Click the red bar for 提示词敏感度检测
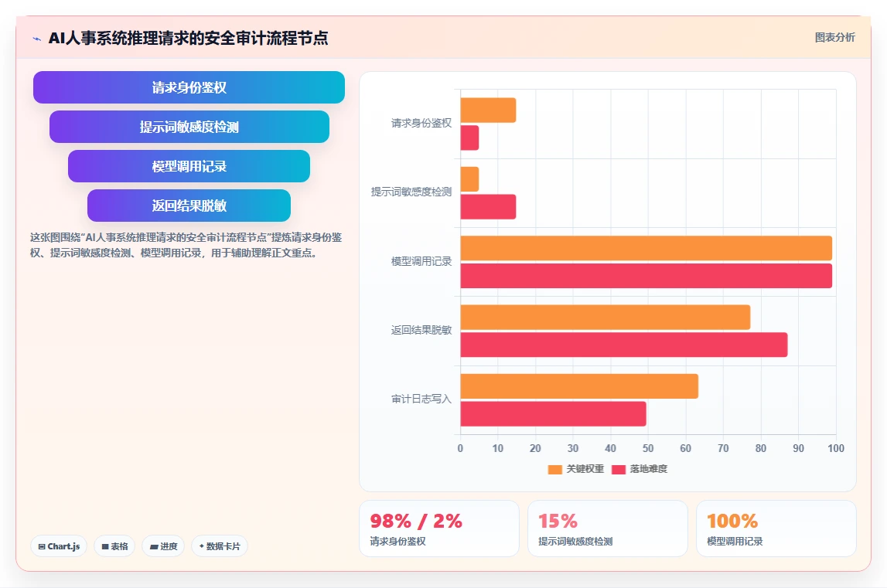This screenshot has height=588, width=887. [x=488, y=207]
